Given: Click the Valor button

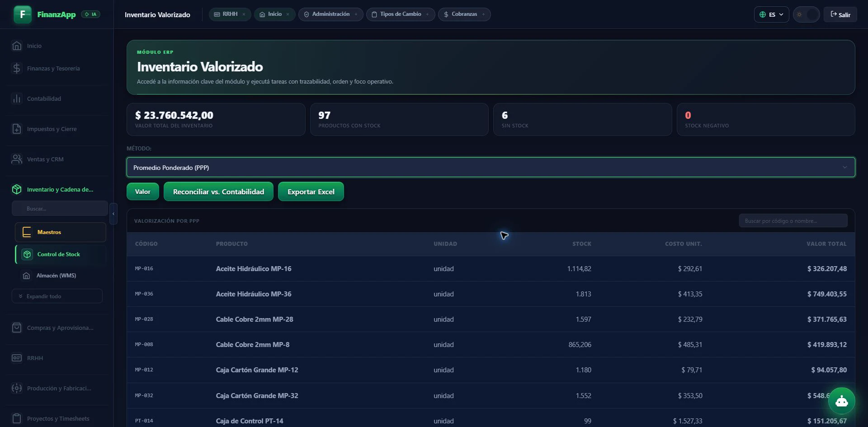Looking at the screenshot, I should pyautogui.click(x=142, y=192).
